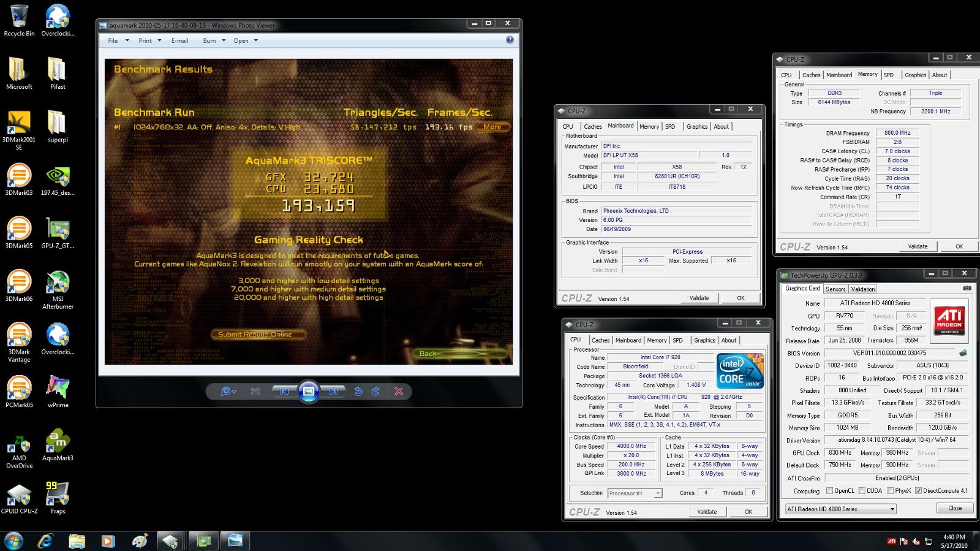Launch the PCMark05 desktop shortcut
Image resolution: width=980 pixels, height=551 pixels.
point(19,392)
